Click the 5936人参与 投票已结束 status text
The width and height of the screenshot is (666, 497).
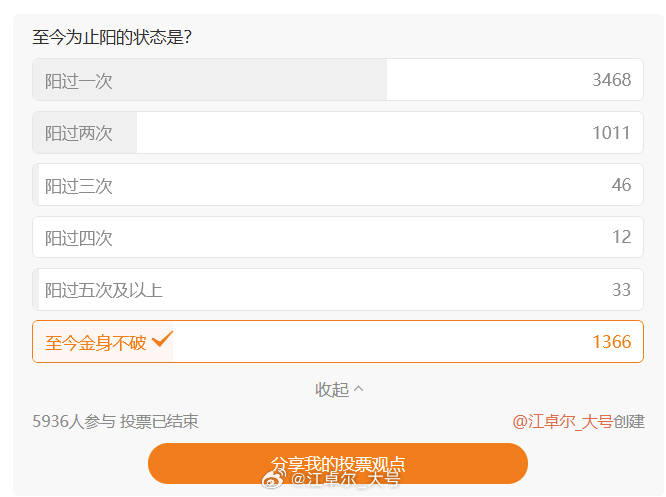click(115, 421)
